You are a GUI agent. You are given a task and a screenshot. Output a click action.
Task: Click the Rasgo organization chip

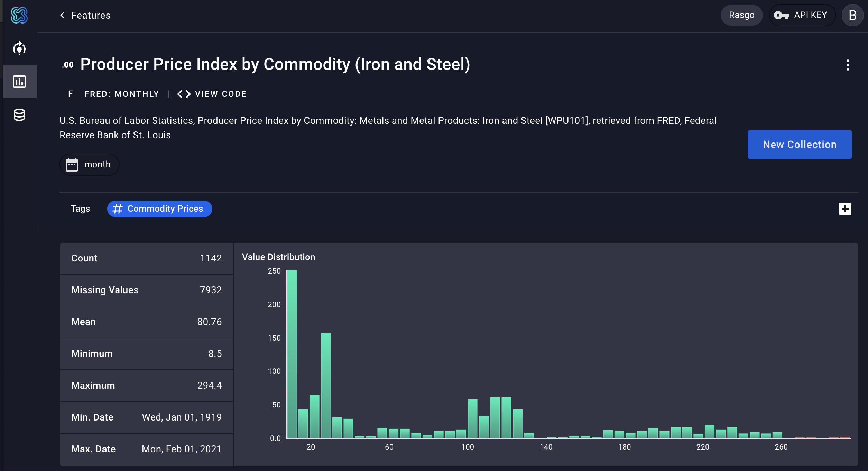tap(741, 15)
